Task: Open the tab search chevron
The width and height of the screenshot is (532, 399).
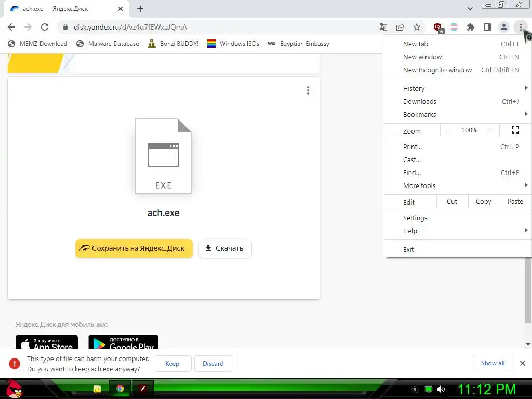Action: pos(470,9)
